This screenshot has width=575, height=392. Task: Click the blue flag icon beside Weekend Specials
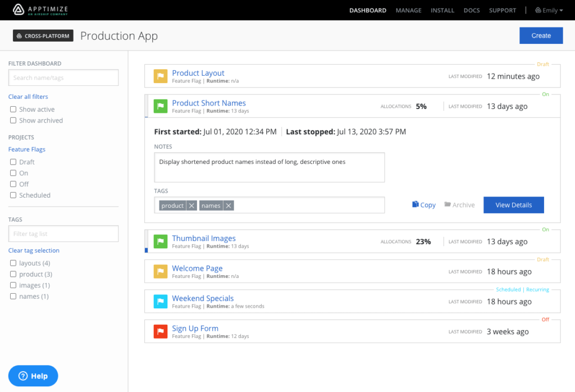point(161,302)
